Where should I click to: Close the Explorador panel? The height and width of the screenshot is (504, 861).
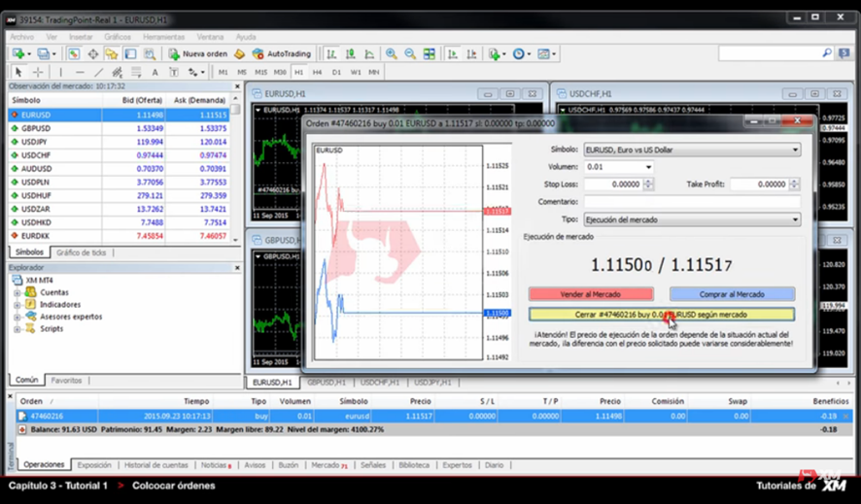237,268
